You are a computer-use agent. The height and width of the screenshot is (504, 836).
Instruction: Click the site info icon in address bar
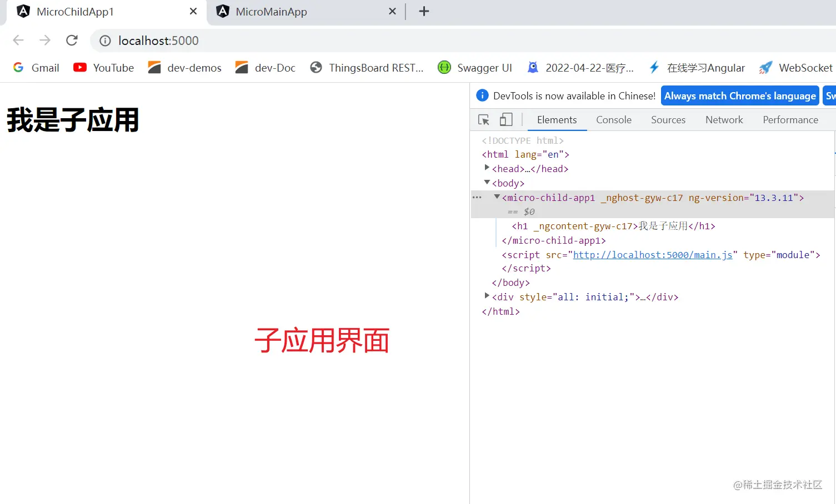(105, 41)
